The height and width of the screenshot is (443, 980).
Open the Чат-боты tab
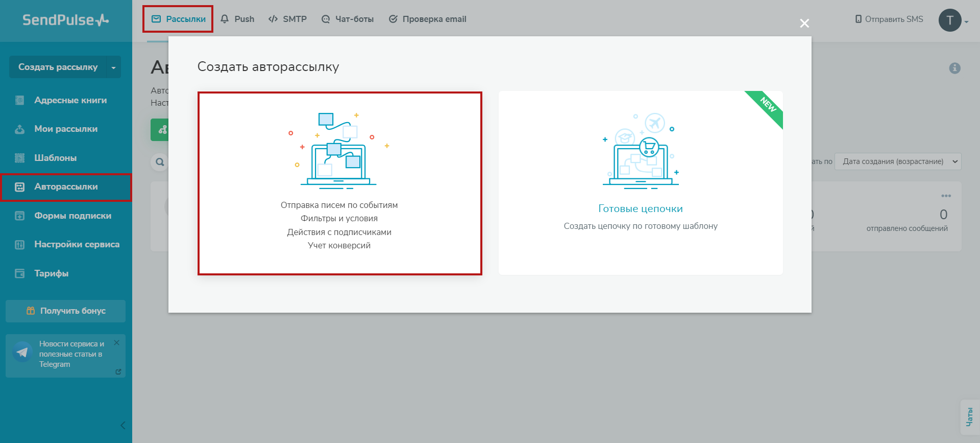tap(348, 19)
